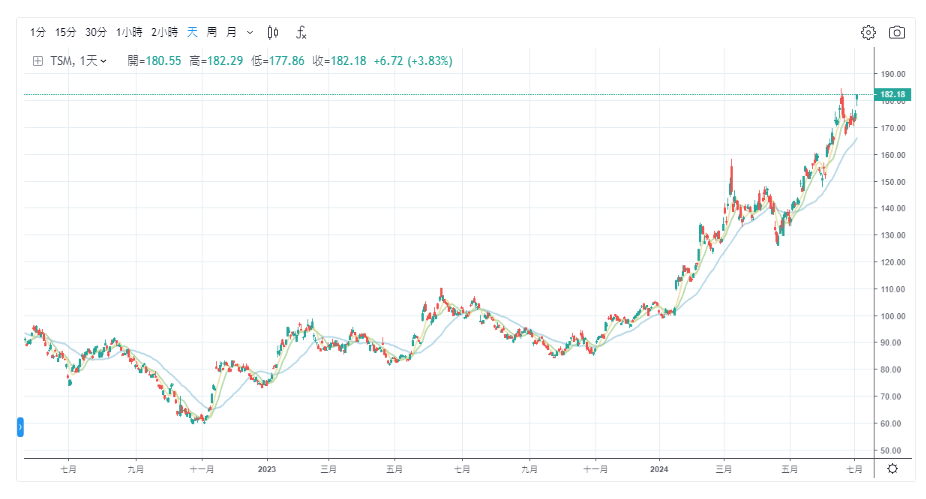This screenshot has height=499, width=926.
Task: Open the TSM, 1天 symbol dropdown
Action: click(x=79, y=61)
